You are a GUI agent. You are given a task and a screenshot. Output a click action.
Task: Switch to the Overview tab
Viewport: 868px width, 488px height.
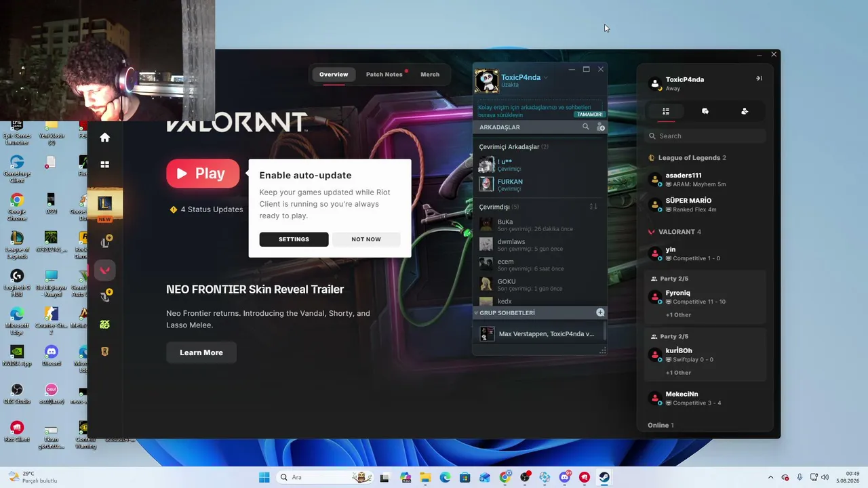click(x=334, y=75)
